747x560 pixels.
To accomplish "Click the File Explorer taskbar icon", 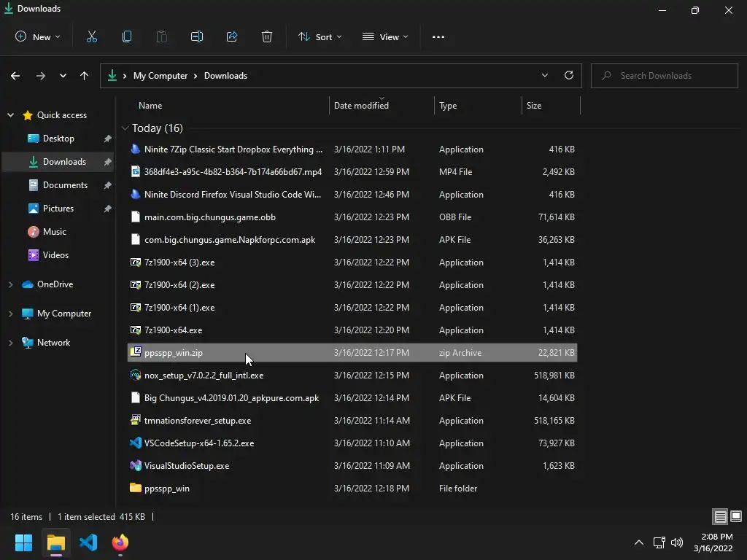I will tap(55, 542).
